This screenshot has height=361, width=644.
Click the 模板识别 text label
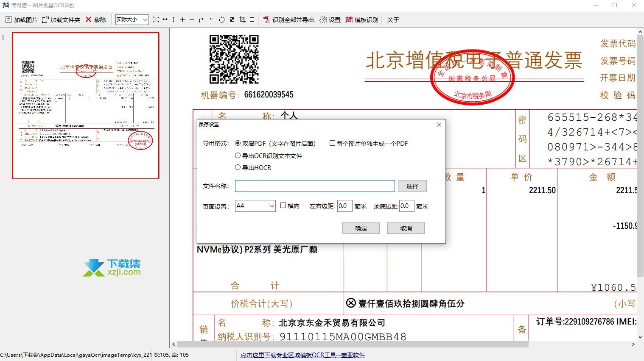[366, 20]
